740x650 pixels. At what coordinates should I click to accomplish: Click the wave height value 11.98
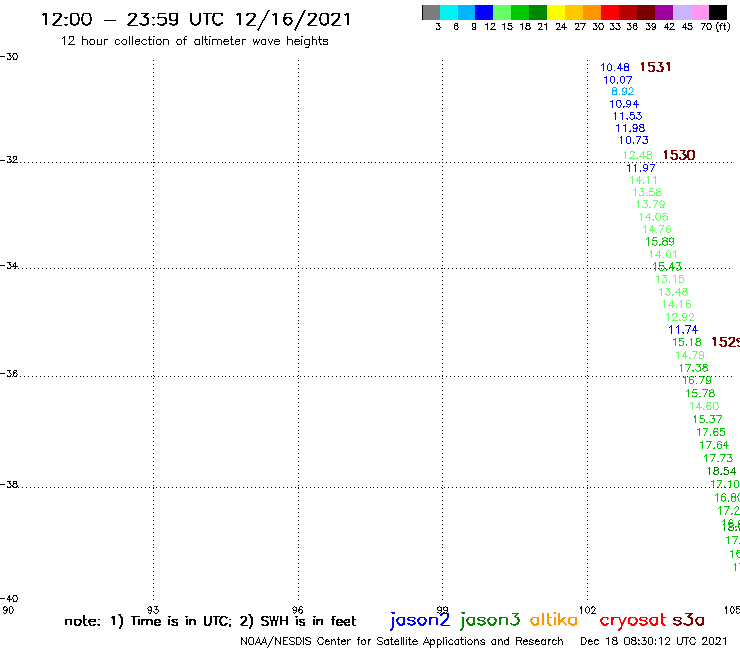(630, 128)
